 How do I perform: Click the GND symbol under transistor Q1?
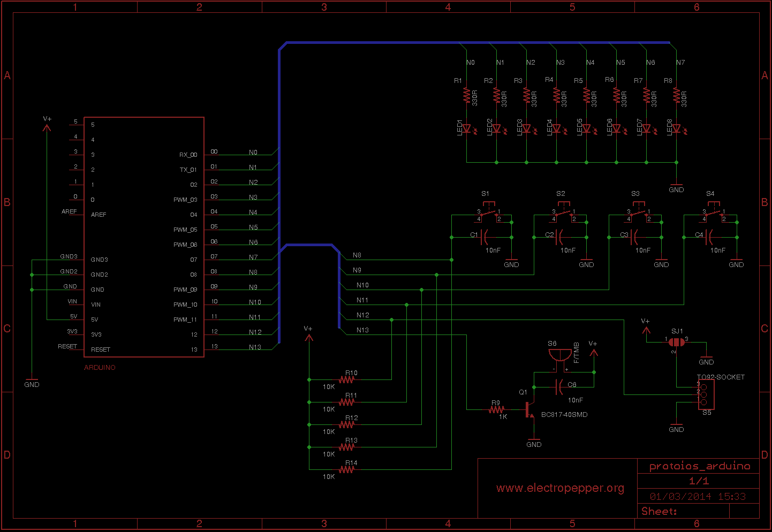pyautogui.click(x=534, y=443)
